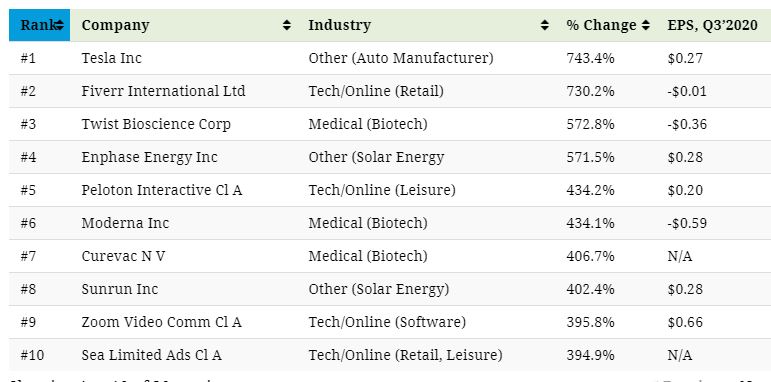This screenshot has width=771, height=382.
Task: Select Sea Limited Ads Cl A row
Action: [x=390, y=354]
